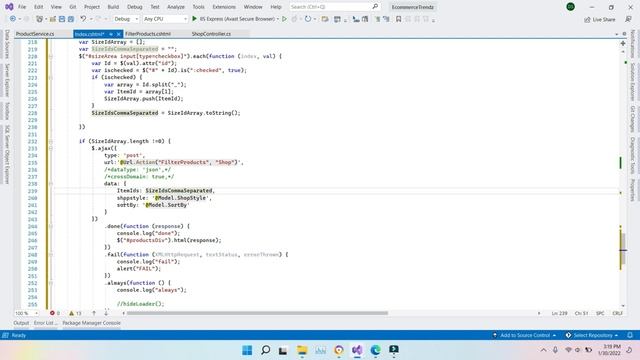Click the Save All icon
640x360 pixels.
coord(71,19)
